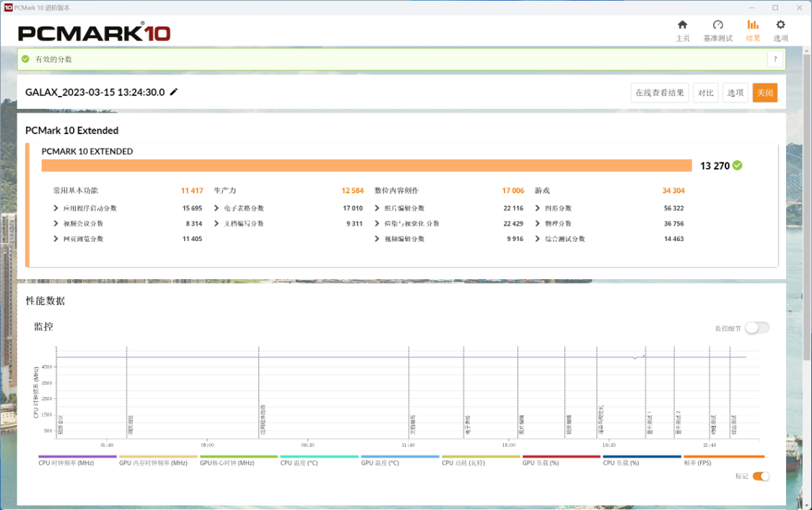Click the 有效的分数 status message
Image resolution: width=812 pixels, height=510 pixels.
pos(53,59)
